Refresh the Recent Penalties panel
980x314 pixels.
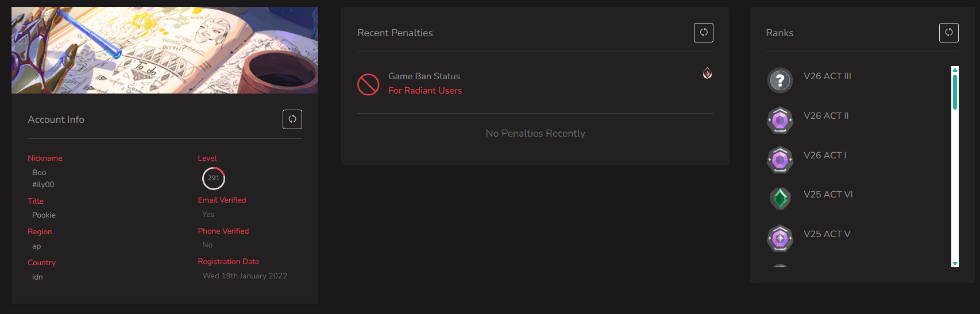click(x=704, y=33)
